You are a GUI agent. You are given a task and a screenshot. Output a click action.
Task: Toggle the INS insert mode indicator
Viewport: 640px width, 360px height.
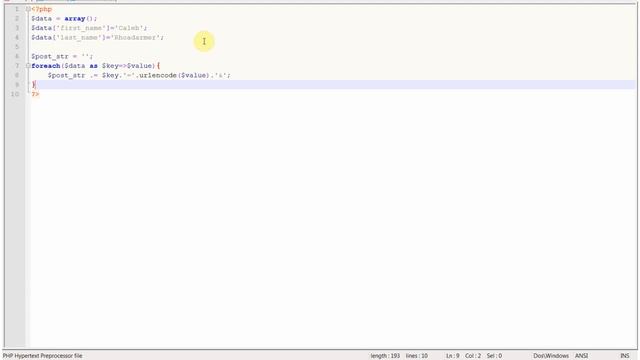[x=624, y=356]
